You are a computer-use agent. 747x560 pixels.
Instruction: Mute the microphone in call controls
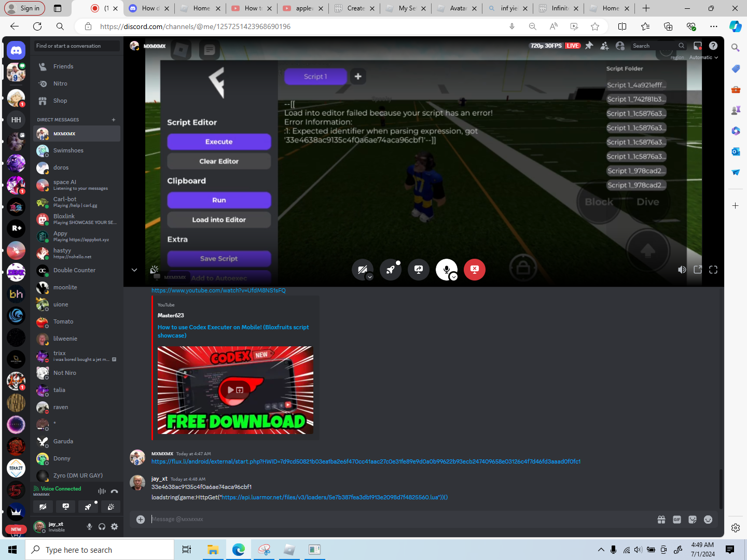447,269
